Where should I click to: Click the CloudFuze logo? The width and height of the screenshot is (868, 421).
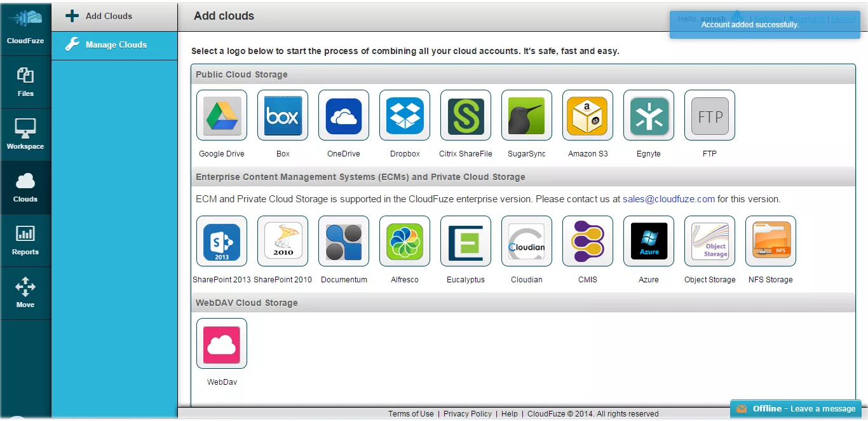[25, 27]
